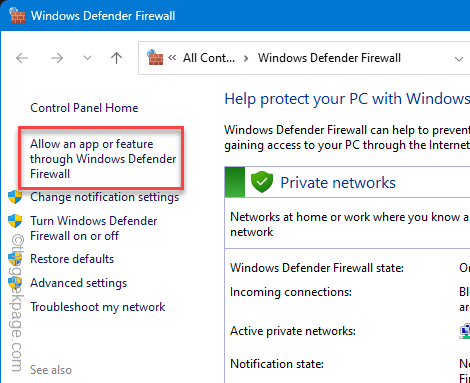Click Restore defaults link

[x=72, y=259]
